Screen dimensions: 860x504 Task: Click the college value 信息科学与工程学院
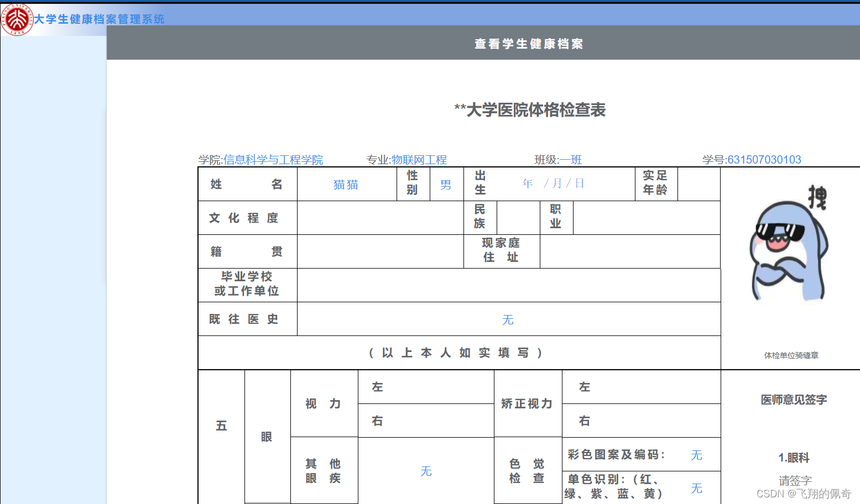point(273,160)
